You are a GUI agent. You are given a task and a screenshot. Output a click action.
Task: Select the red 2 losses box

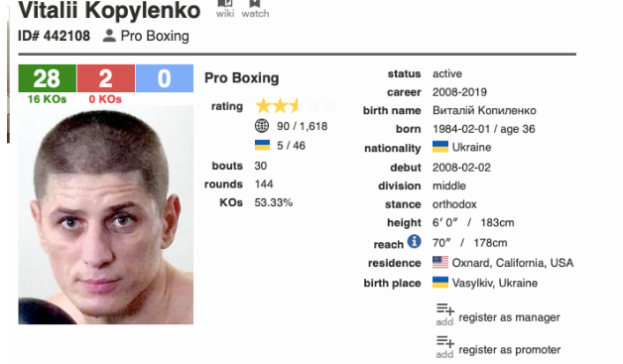point(106,78)
